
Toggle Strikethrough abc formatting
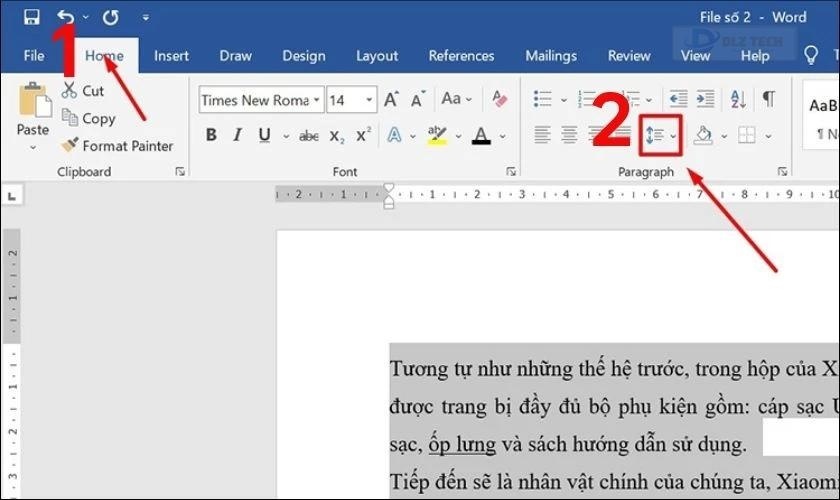(309, 136)
